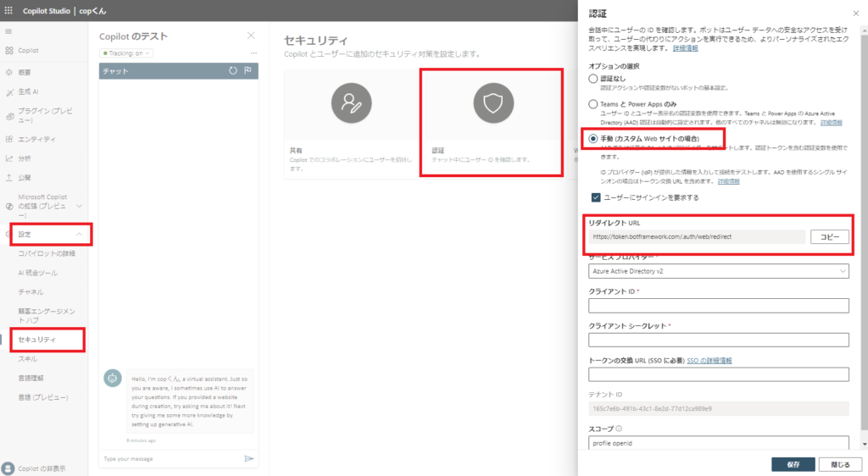Click the Copilot home icon in sidebar

click(9, 50)
